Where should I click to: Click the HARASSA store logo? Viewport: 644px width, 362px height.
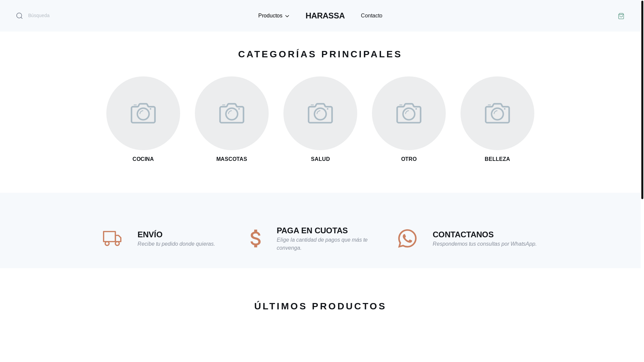(325, 16)
